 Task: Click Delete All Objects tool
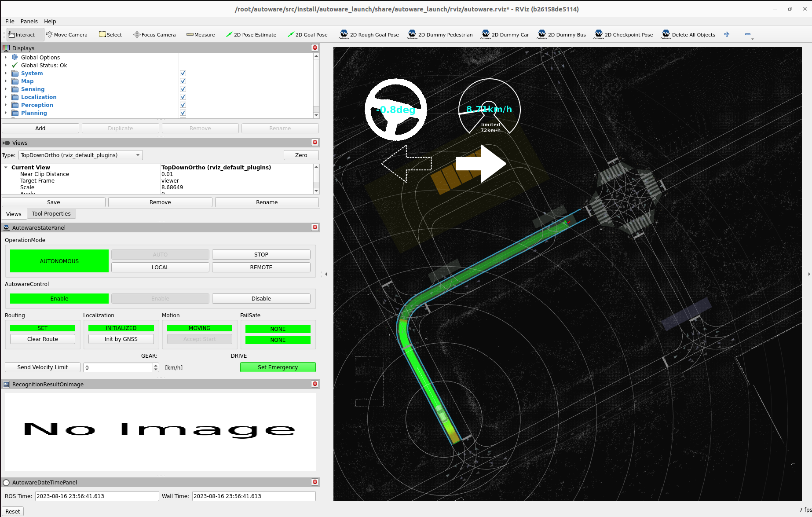[688, 35]
